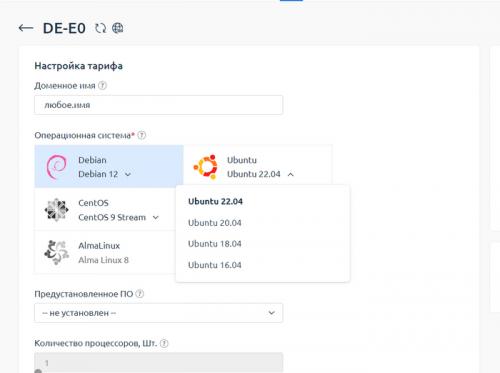The width and height of the screenshot is (500, 373).
Task: Go back using the left arrow
Action: (x=26, y=28)
